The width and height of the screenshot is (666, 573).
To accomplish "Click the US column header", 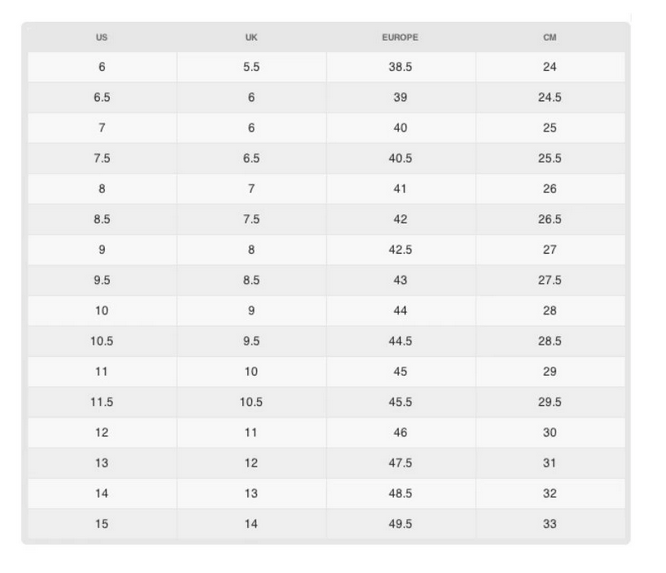I will pyautogui.click(x=102, y=38).
